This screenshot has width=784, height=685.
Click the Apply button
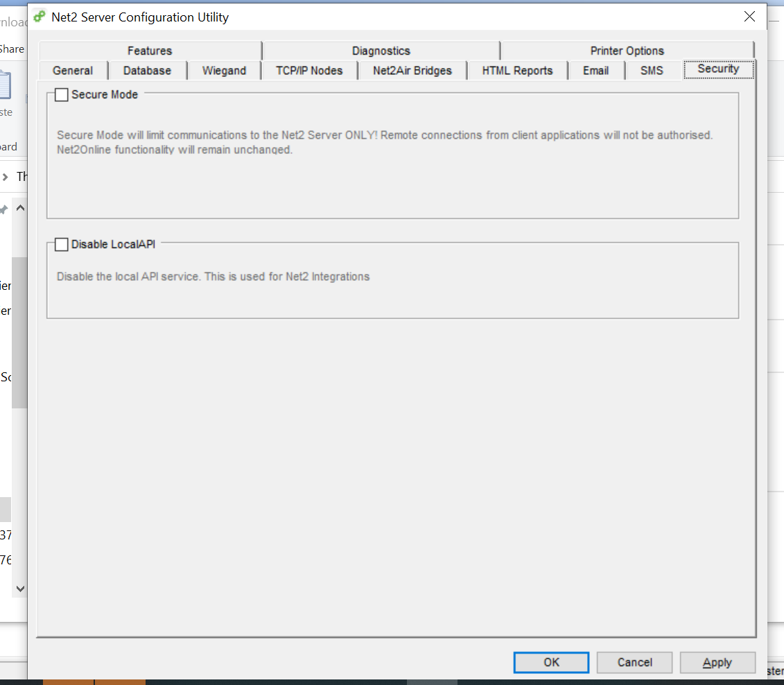717,662
